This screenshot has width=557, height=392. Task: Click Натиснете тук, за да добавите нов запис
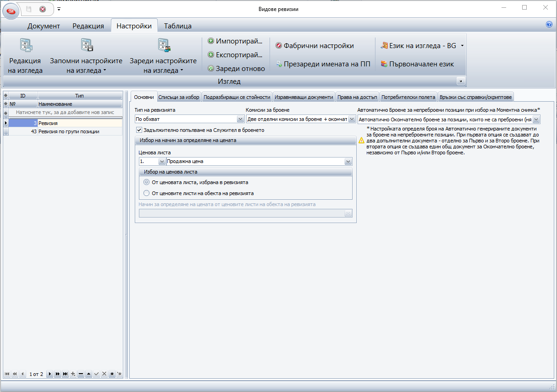click(x=65, y=112)
